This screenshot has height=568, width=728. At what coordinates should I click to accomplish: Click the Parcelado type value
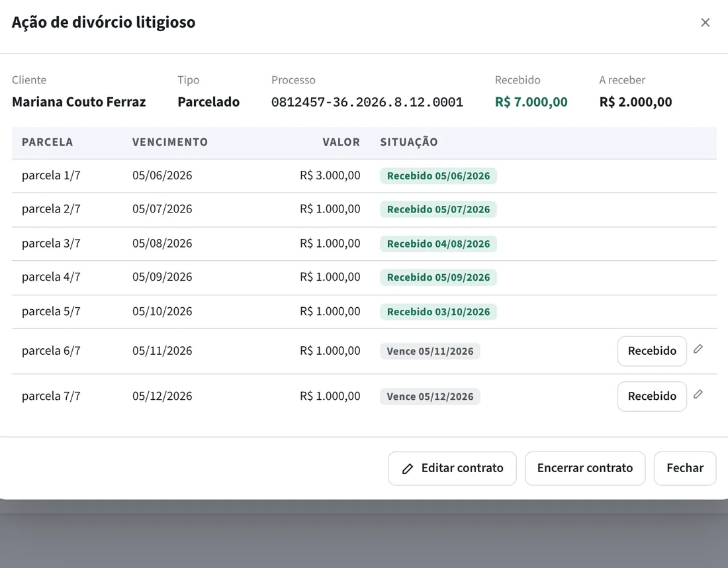[208, 102]
